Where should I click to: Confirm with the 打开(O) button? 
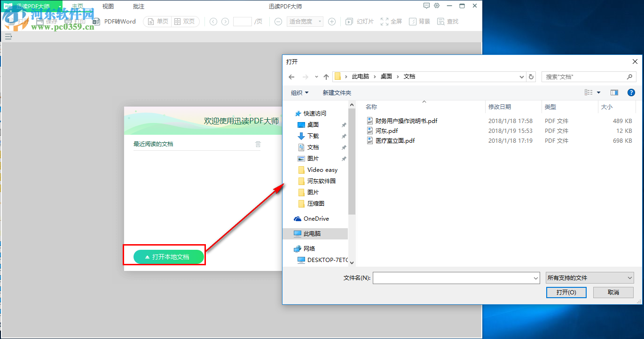point(566,293)
